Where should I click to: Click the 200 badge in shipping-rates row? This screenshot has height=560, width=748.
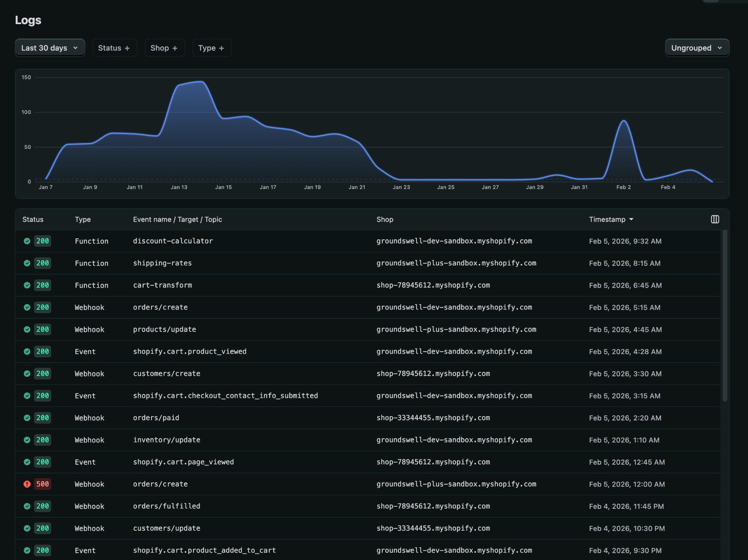click(x=42, y=263)
